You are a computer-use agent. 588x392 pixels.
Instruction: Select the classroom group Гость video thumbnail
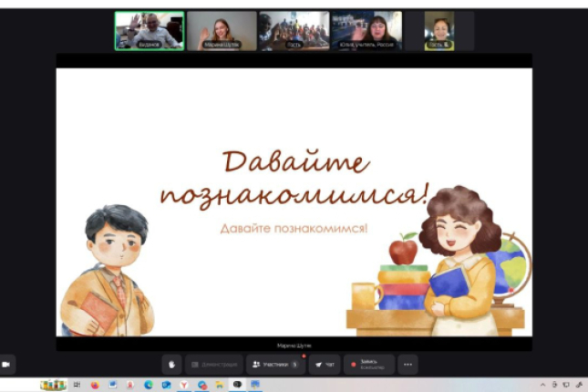294,30
